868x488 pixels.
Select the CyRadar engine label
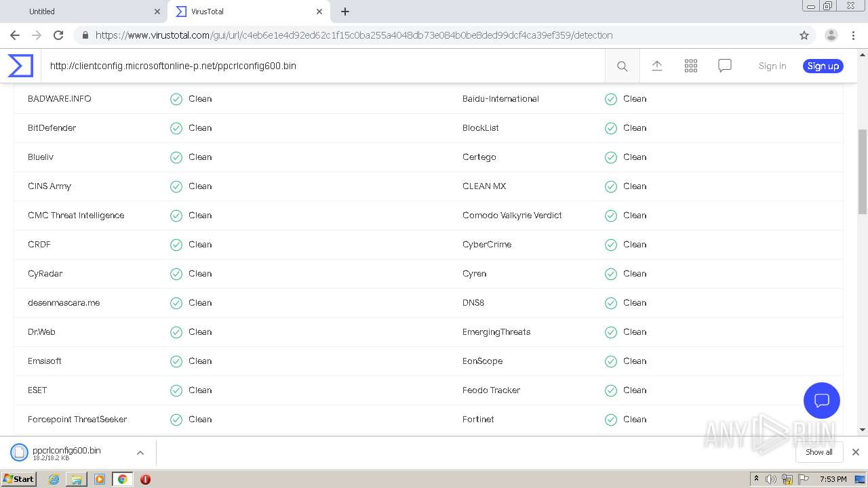click(x=45, y=274)
